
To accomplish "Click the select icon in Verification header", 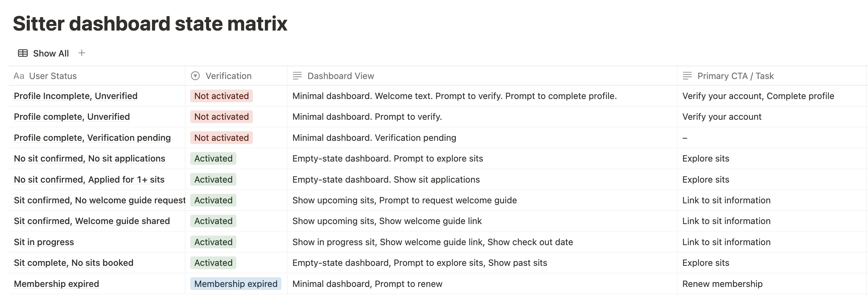I will click(195, 76).
